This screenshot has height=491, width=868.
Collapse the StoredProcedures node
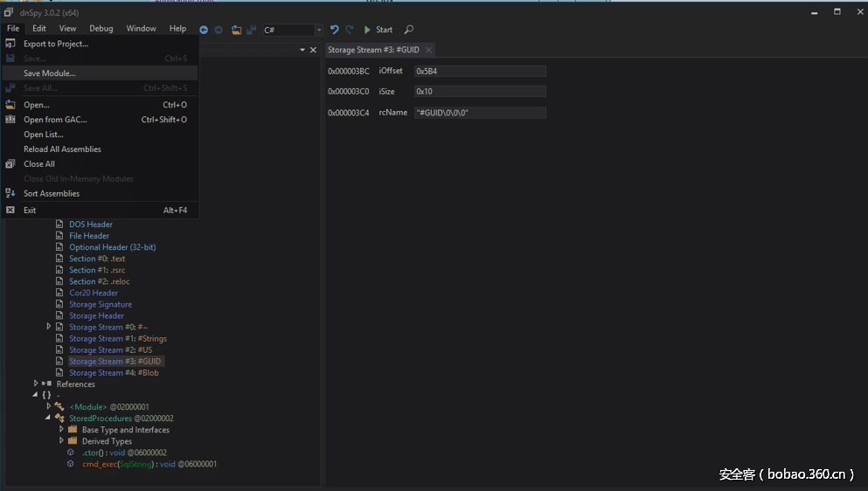tap(49, 418)
